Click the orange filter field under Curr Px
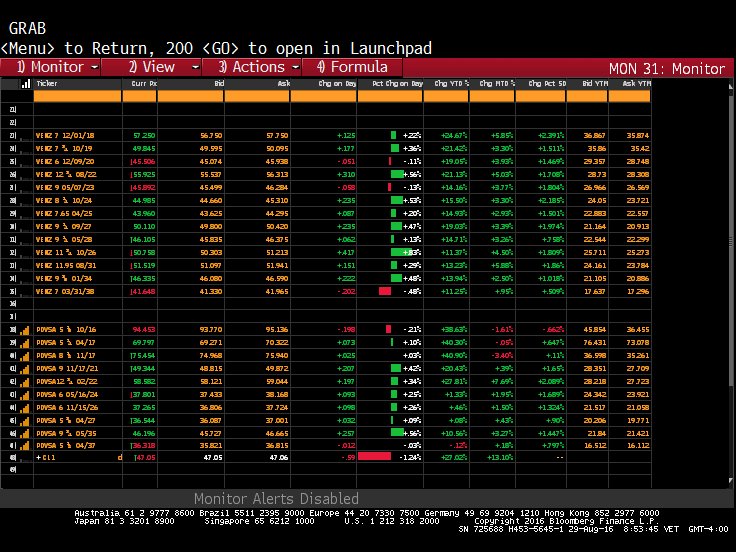 (139, 96)
